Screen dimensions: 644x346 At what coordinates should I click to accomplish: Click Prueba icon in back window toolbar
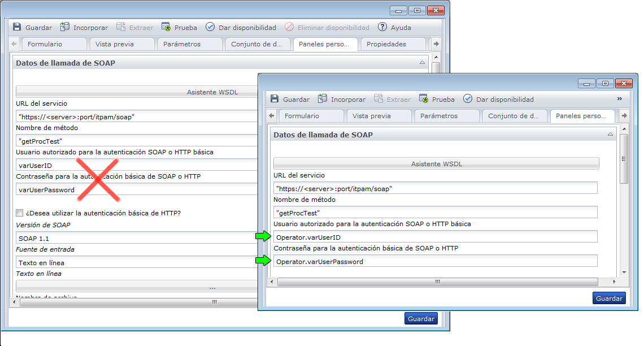tap(166, 27)
